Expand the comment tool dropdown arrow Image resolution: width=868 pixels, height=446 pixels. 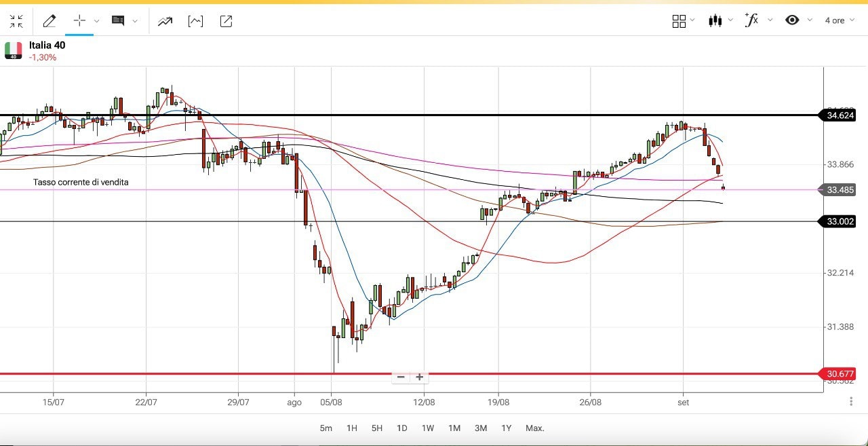pos(135,21)
